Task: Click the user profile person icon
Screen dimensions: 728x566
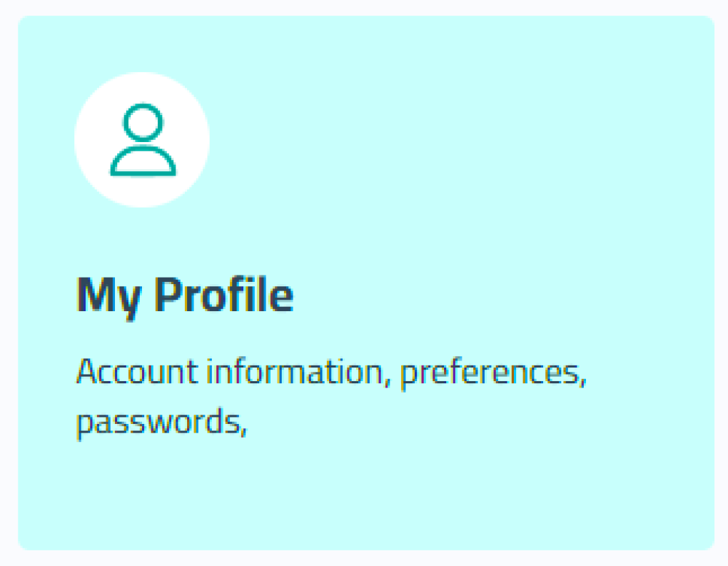Action: (x=143, y=140)
